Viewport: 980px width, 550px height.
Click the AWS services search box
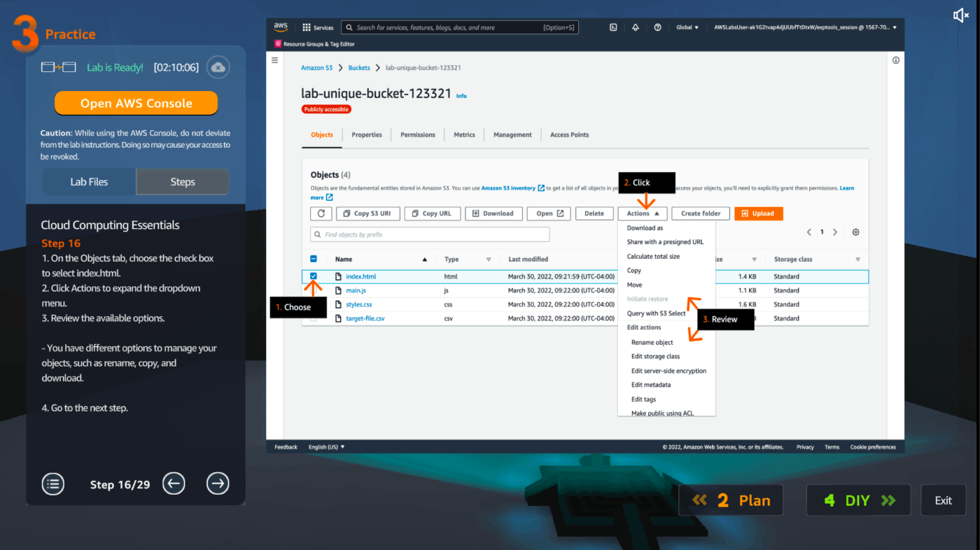click(461, 27)
